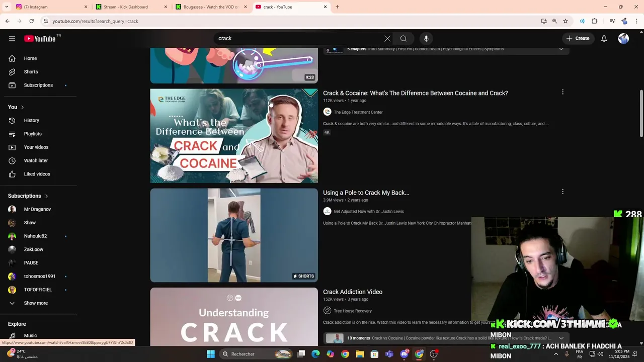Open the YouTube account avatar menu
Screen dimensions: 644x362
click(x=623, y=38)
